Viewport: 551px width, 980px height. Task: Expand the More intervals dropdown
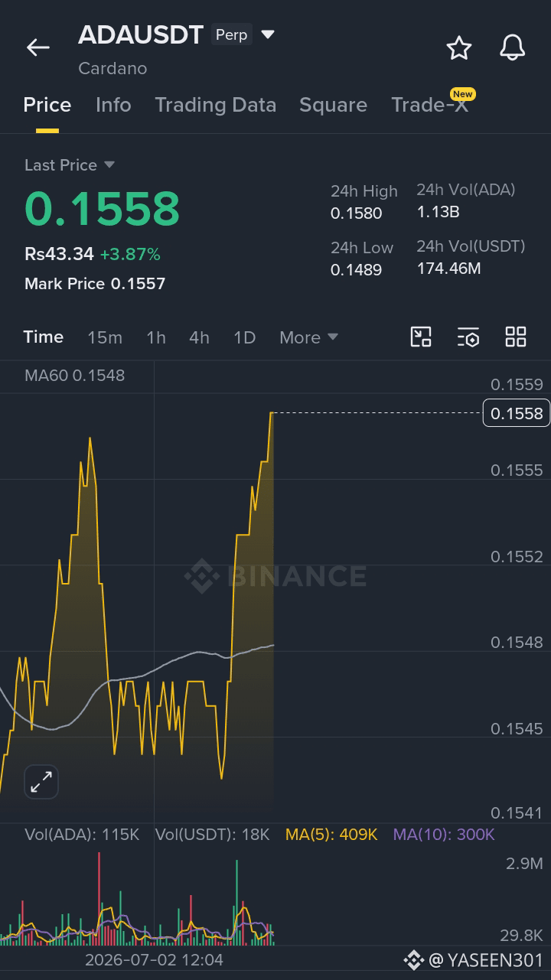point(308,337)
